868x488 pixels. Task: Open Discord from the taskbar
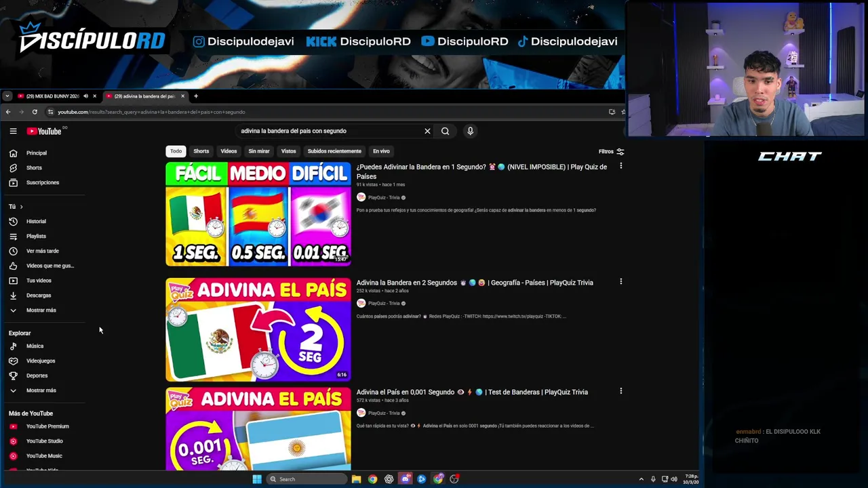click(405, 479)
